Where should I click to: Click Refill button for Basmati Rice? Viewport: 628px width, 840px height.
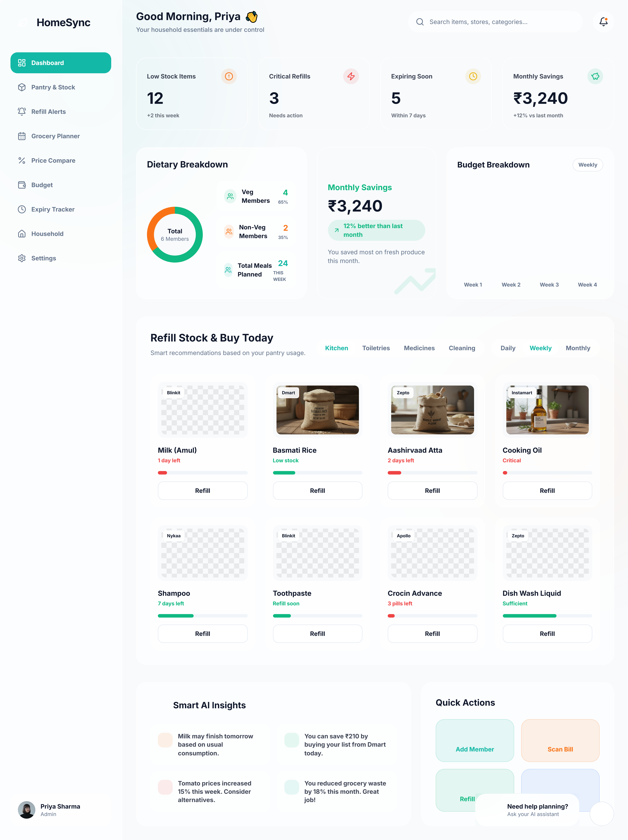tap(317, 491)
